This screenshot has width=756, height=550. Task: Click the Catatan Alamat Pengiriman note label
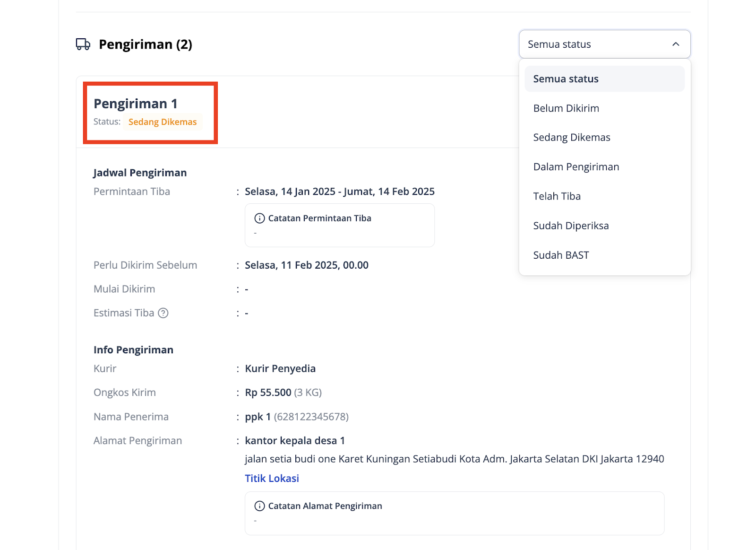click(325, 506)
